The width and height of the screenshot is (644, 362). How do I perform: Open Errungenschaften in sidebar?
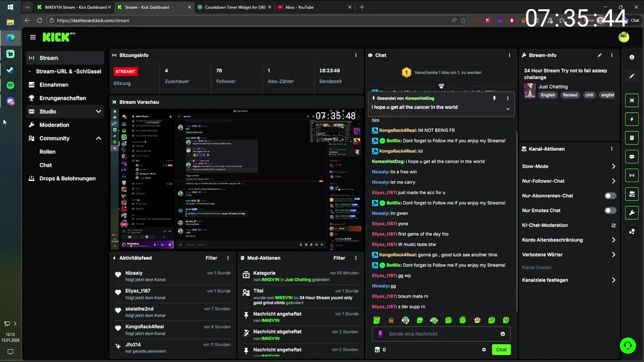point(66,98)
